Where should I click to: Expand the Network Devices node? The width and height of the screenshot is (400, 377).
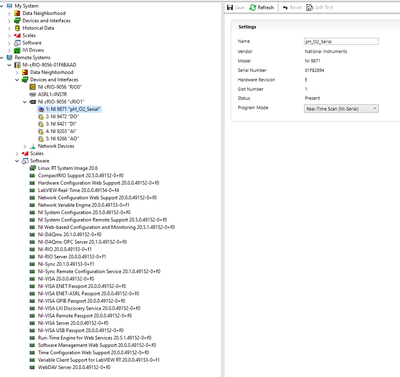(x=25, y=146)
